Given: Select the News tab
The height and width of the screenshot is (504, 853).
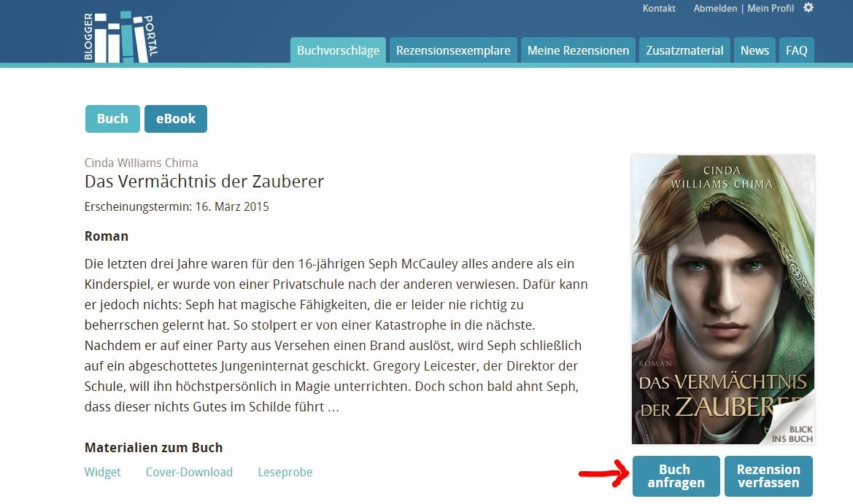Looking at the screenshot, I should click(x=754, y=50).
